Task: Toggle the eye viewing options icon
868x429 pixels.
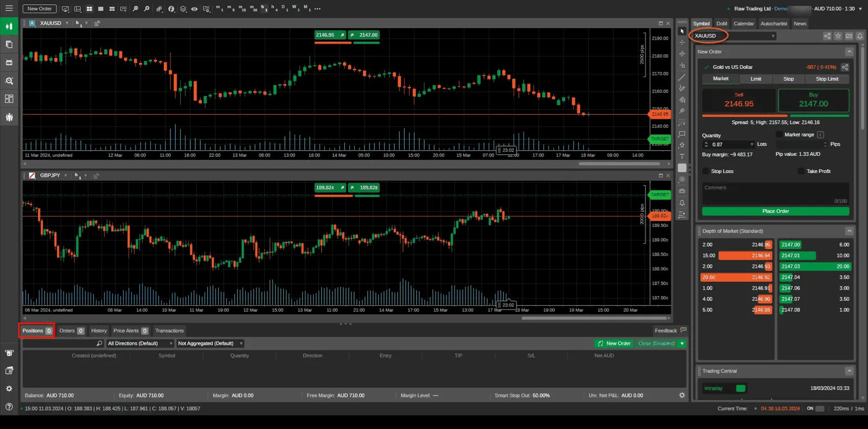Action: (x=194, y=9)
